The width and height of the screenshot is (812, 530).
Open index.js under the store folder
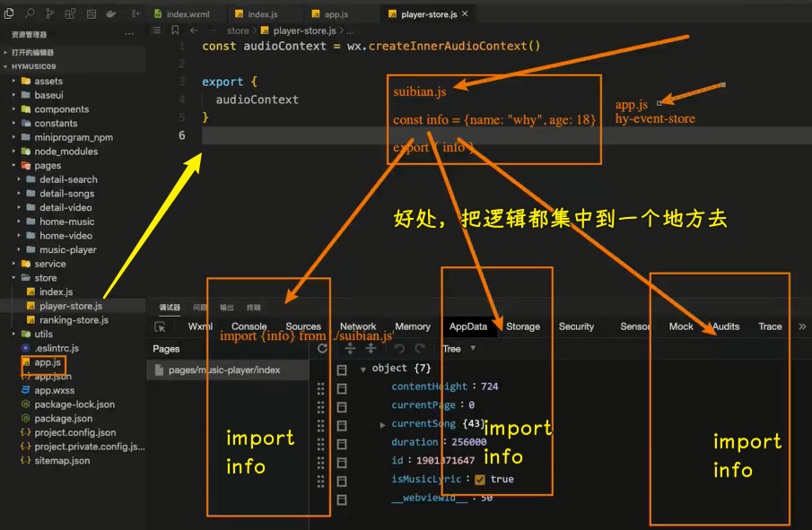(x=56, y=292)
